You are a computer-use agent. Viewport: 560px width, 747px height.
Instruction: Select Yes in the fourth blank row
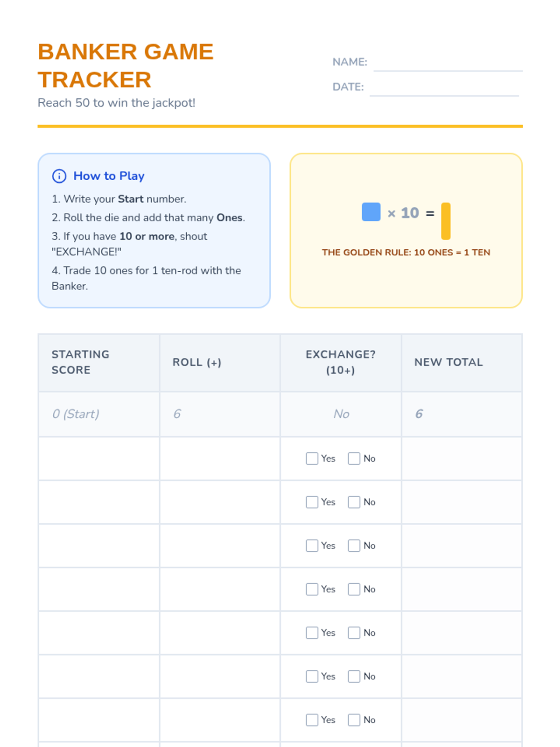pyautogui.click(x=312, y=589)
